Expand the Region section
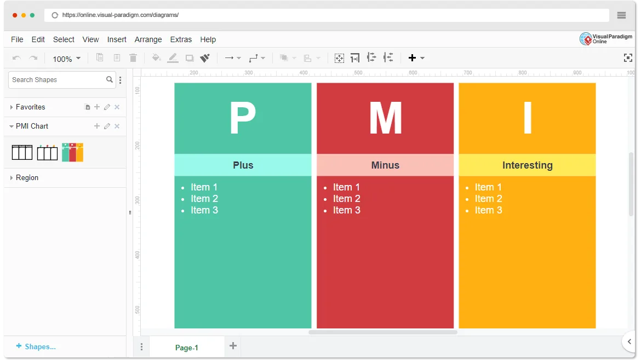This screenshot has height=364, width=641. pos(12,178)
